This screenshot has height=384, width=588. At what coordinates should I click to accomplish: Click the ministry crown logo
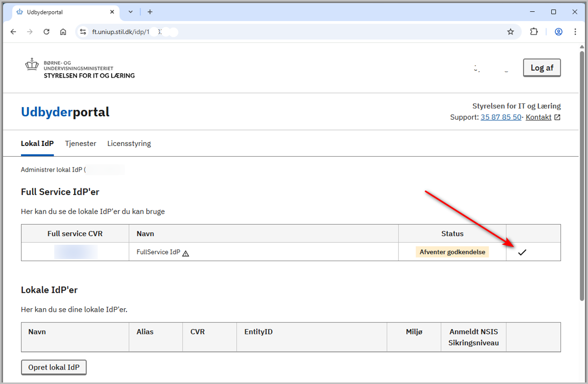coord(32,65)
